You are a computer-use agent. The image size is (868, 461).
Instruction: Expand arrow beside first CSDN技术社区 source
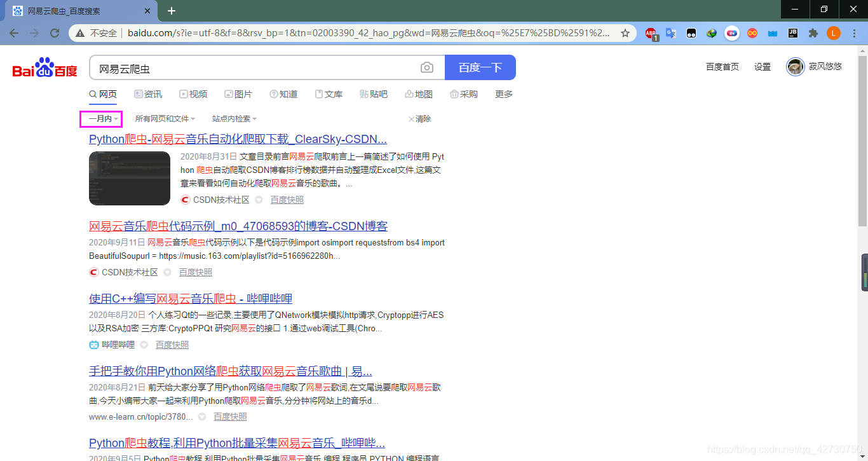pyautogui.click(x=259, y=200)
